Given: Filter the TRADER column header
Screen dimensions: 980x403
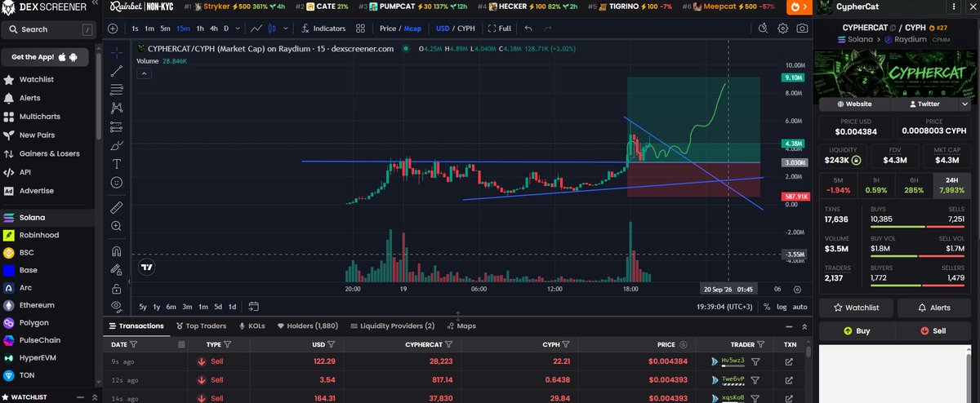Looking at the screenshot, I should coord(759,344).
